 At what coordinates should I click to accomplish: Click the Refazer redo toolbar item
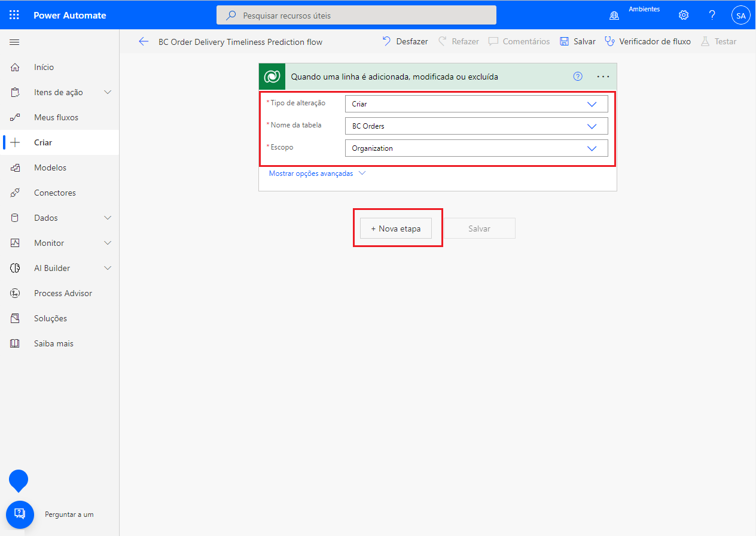click(458, 41)
